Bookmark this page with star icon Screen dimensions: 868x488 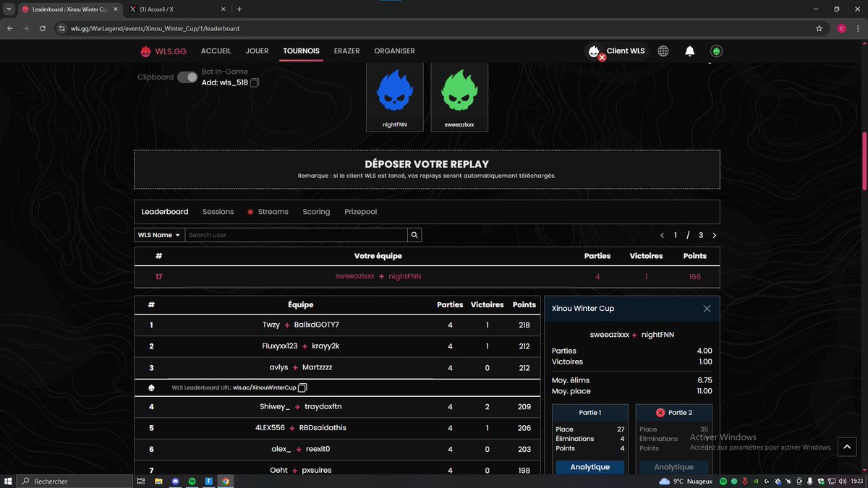819,28
